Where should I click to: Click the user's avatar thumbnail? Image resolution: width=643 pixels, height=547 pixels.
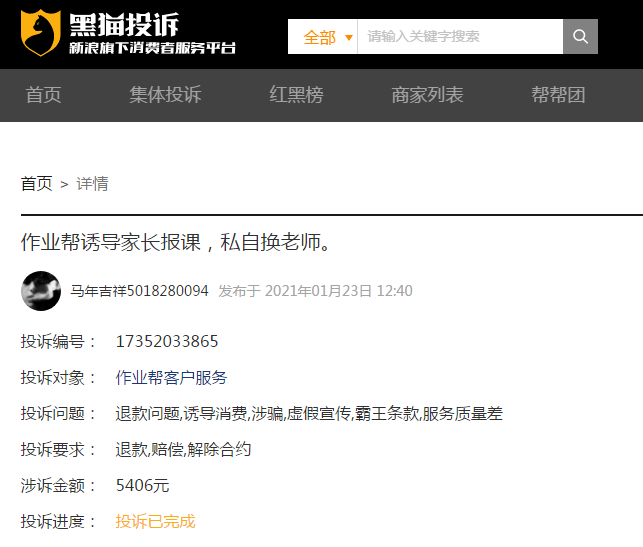pyautogui.click(x=41, y=291)
